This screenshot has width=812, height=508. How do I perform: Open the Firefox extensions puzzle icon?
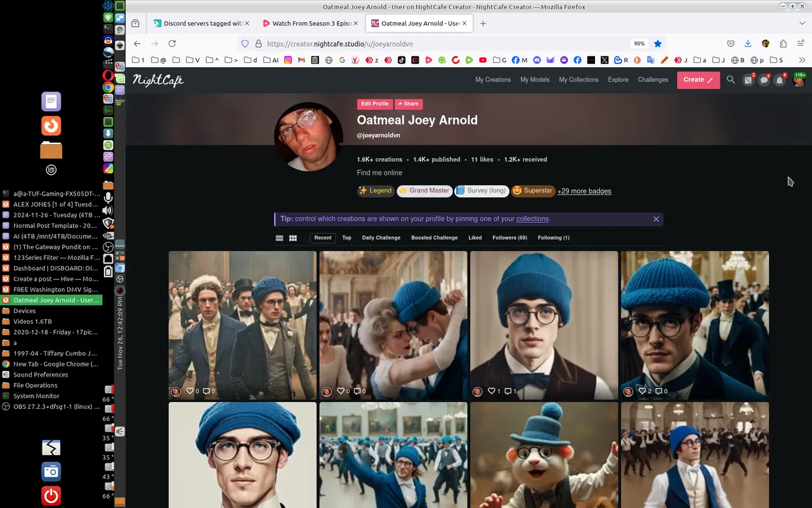[x=783, y=44]
